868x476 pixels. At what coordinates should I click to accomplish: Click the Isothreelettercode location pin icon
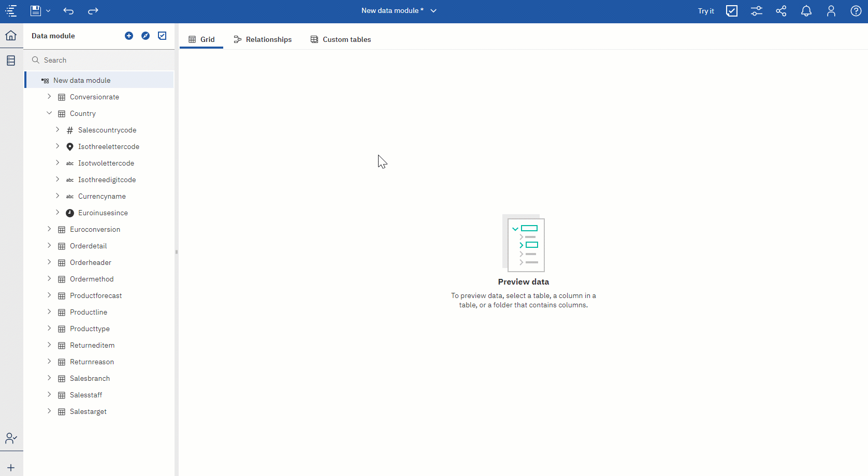pos(70,146)
